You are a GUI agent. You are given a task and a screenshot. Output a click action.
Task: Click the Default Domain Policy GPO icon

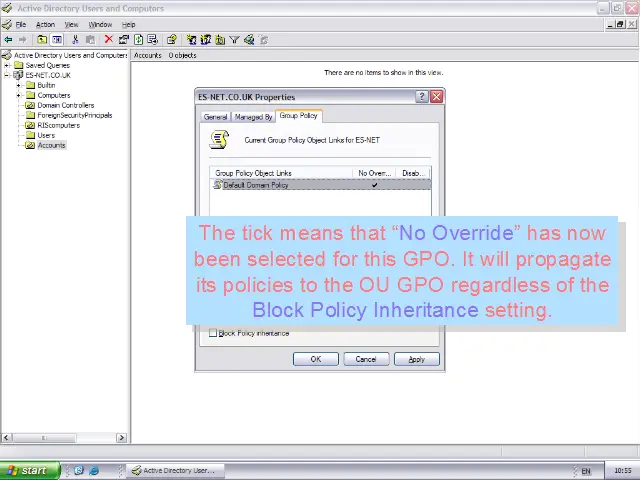[218, 185]
